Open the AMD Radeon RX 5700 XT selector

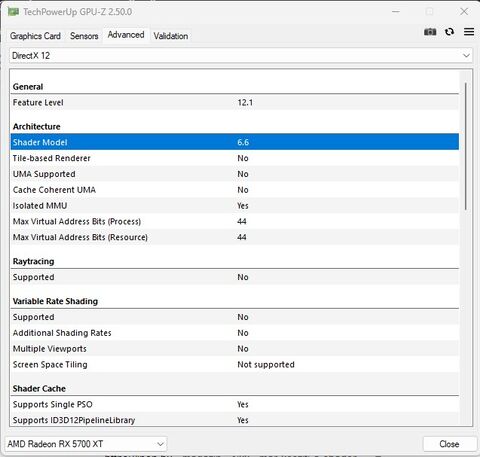86,444
